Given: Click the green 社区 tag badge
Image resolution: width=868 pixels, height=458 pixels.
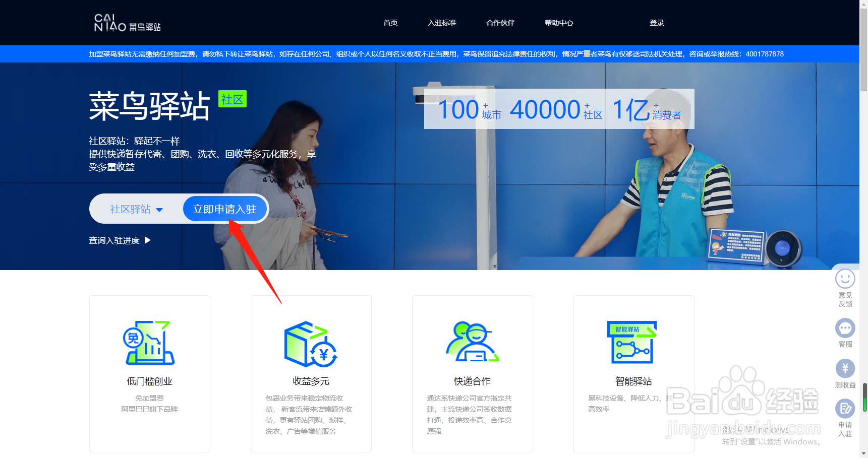Looking at the screenshot, I should point(232,99).
